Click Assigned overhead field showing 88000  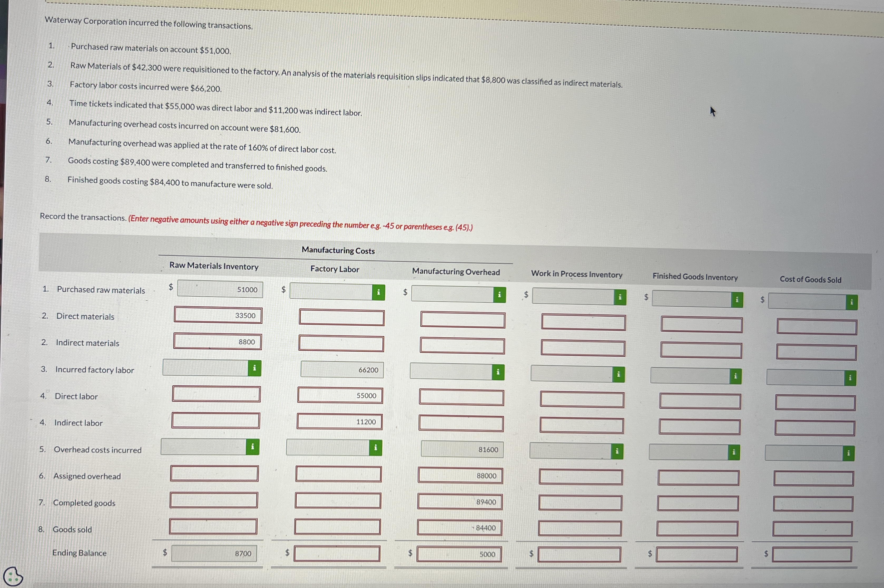(x=460, y=476)
